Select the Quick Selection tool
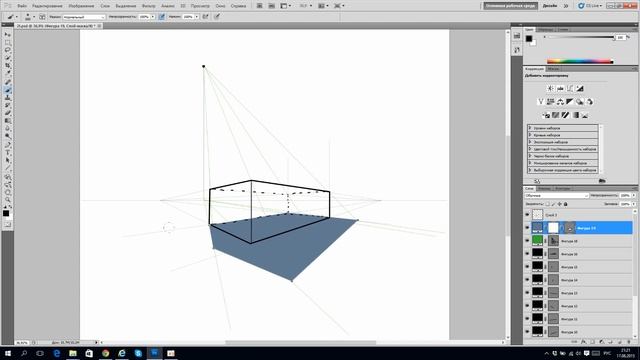Image resolution: width=640 pixels, height=360 pixels. pos(7,58)
